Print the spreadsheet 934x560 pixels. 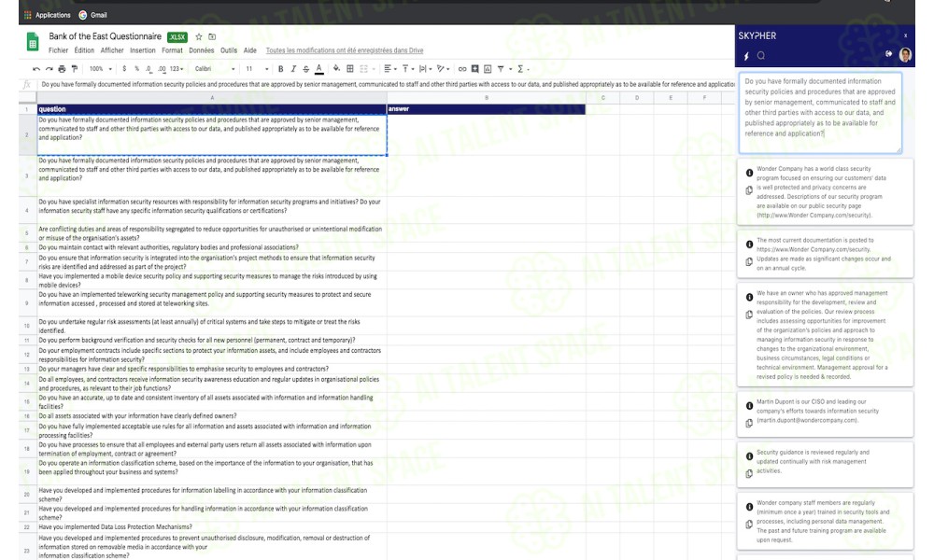(x=62, y=69)
